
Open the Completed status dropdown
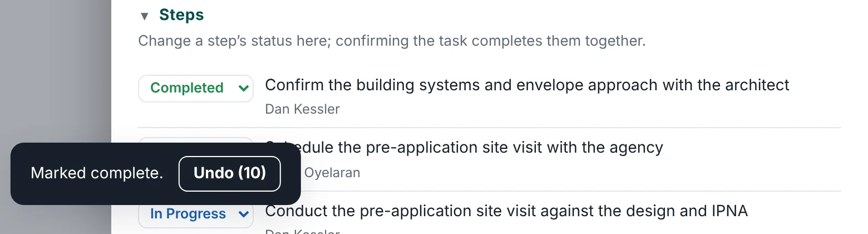(196, 88)
